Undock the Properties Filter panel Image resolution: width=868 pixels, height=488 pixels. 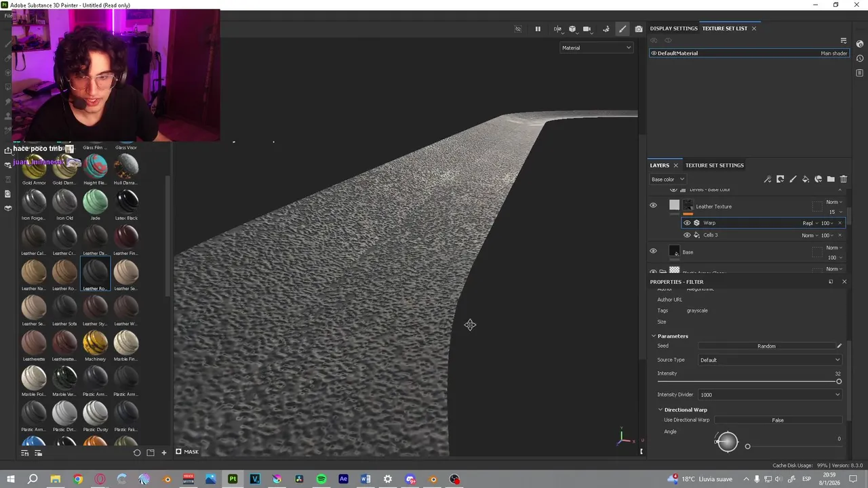(831, 281)
